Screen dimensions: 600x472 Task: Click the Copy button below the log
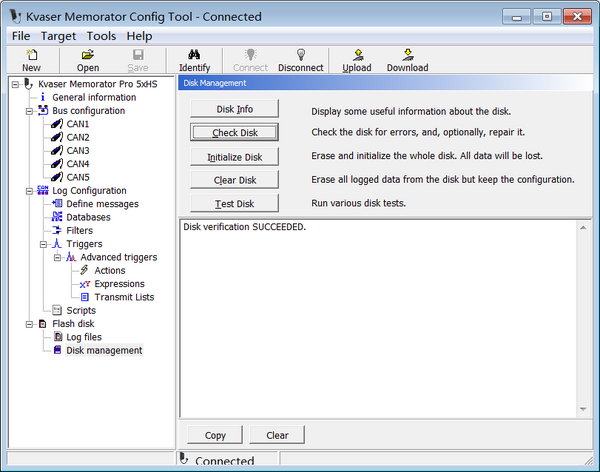[215, 435]
